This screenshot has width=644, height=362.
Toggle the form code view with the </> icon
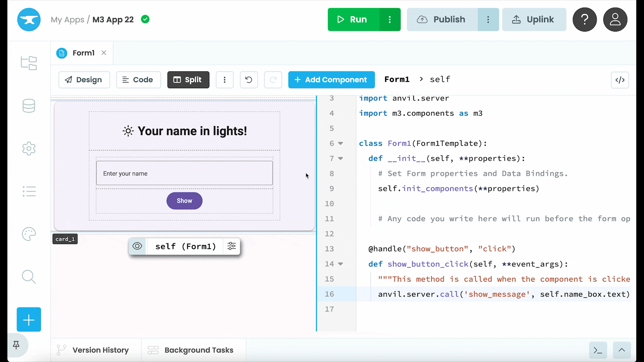pyautogui.click(x=620, y=80)
